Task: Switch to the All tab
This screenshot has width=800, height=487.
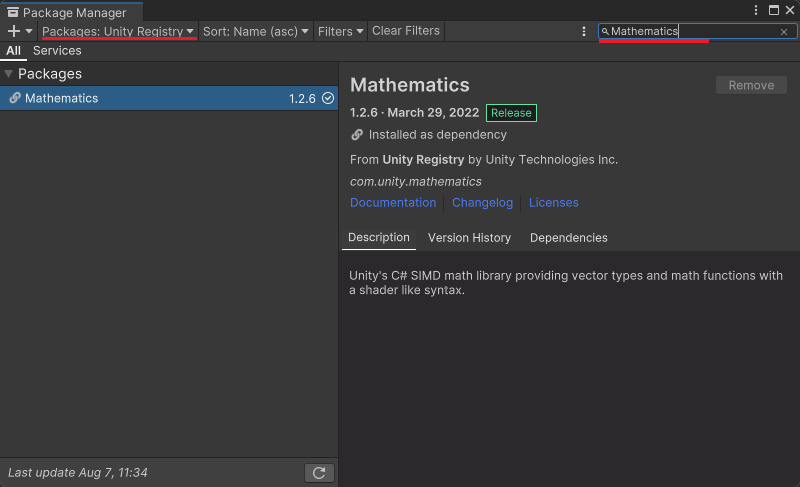Action: (13, 50)
